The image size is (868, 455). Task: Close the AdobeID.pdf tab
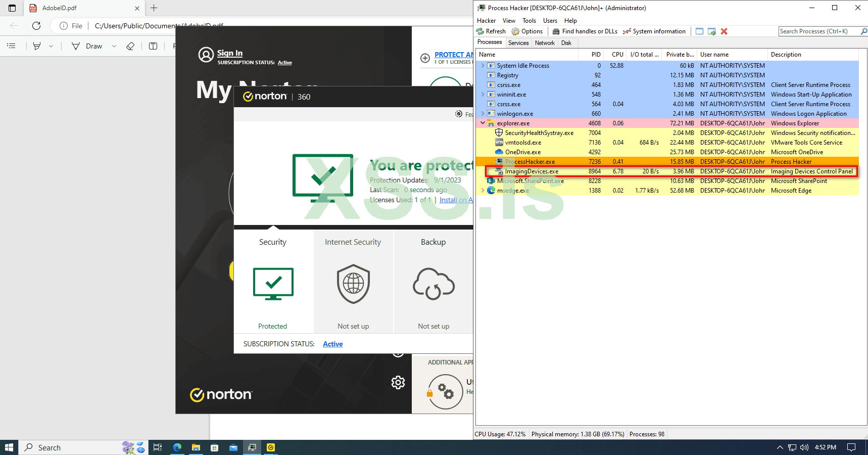click(x=137, y=8)
